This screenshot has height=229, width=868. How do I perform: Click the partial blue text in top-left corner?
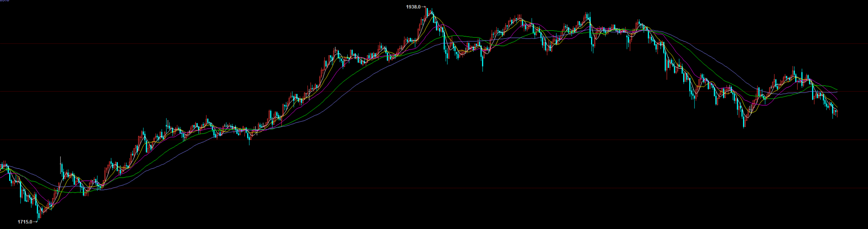pos(4,1)
